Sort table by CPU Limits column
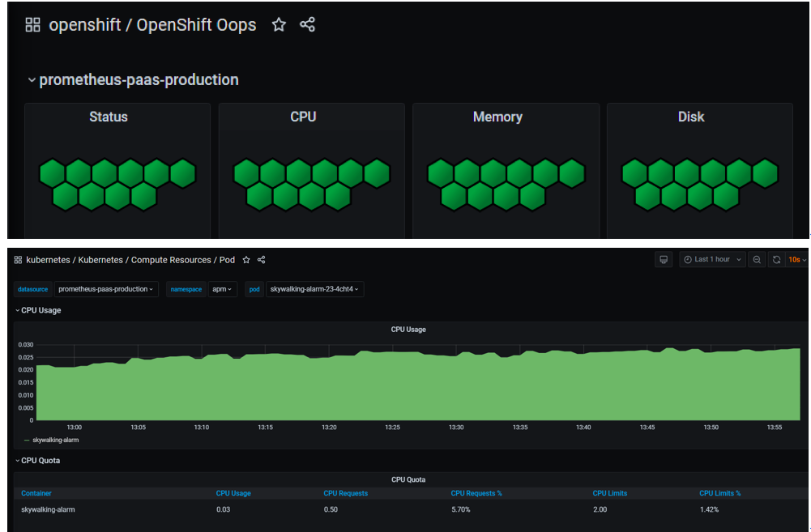The height and width of the screenshot is (532, 811). coord(610,493)
